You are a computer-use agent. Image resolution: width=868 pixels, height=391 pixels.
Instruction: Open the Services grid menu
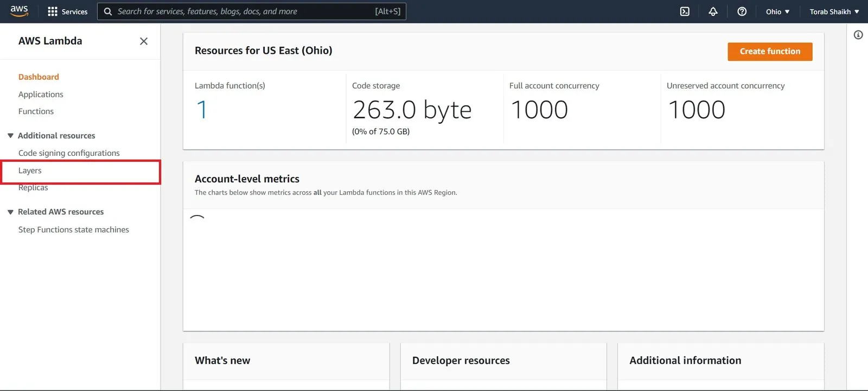coord(68,11)
